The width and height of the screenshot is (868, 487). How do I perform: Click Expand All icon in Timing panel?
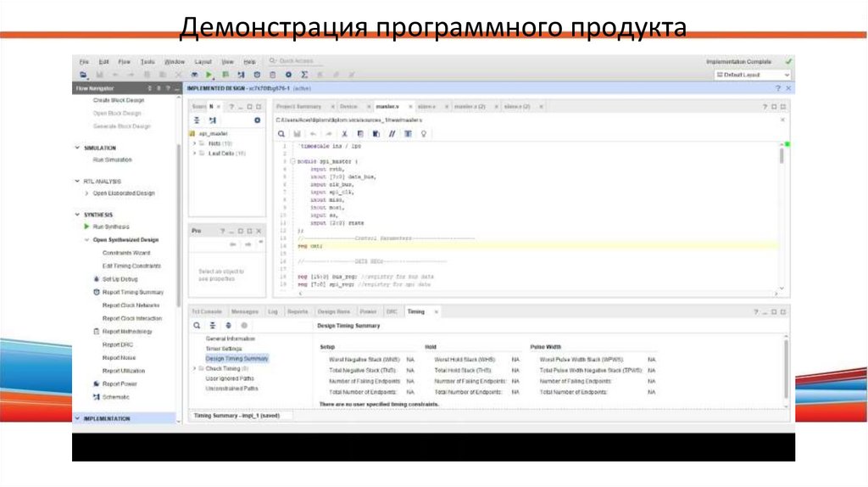(x=228, y=326)
